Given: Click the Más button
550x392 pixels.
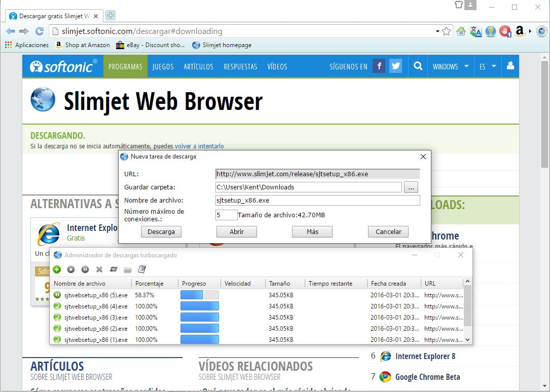Looking at the screenshot, I should click(312, 231).
